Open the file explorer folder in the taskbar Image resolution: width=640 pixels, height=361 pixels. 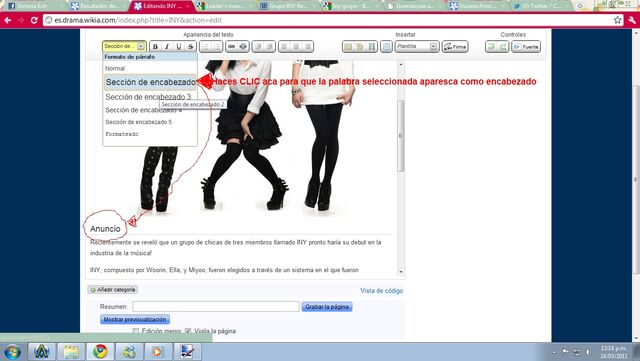(x=71, y=352)
